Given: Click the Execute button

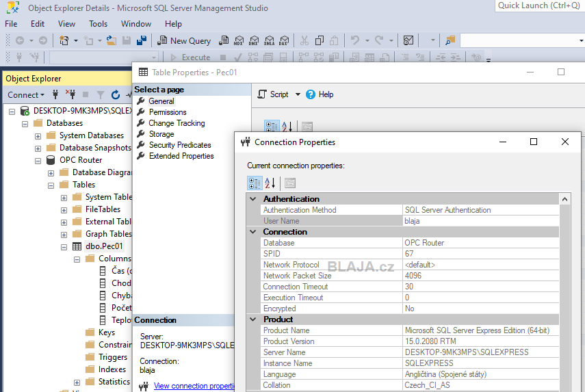Looking at the screenshot, I should pos(191,57).
